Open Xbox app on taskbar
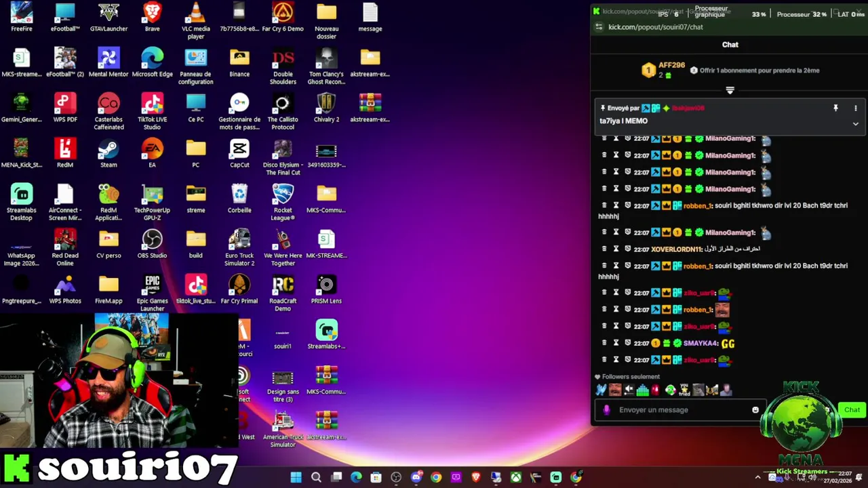Image resolution: width=868 pixels, height=488 pixels. click(x=516, y=477)
